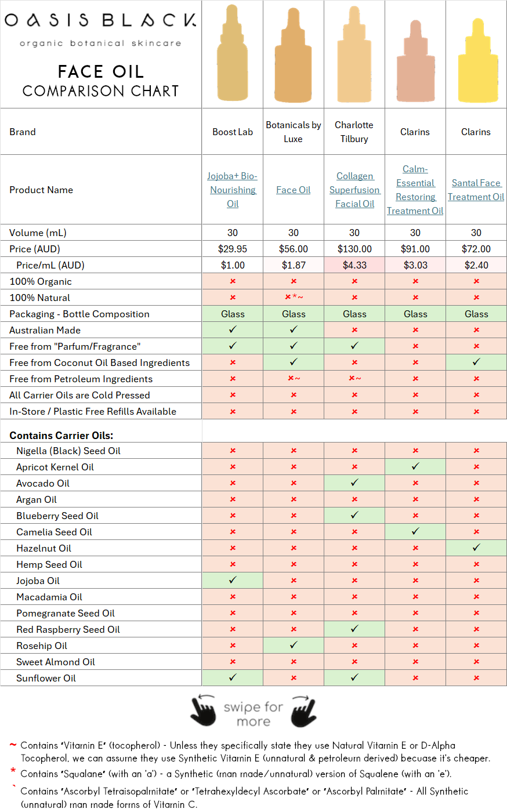Click Charlotte Tilbury petroleum-free cross mark

pyautogui.click(x=354, y=379)
